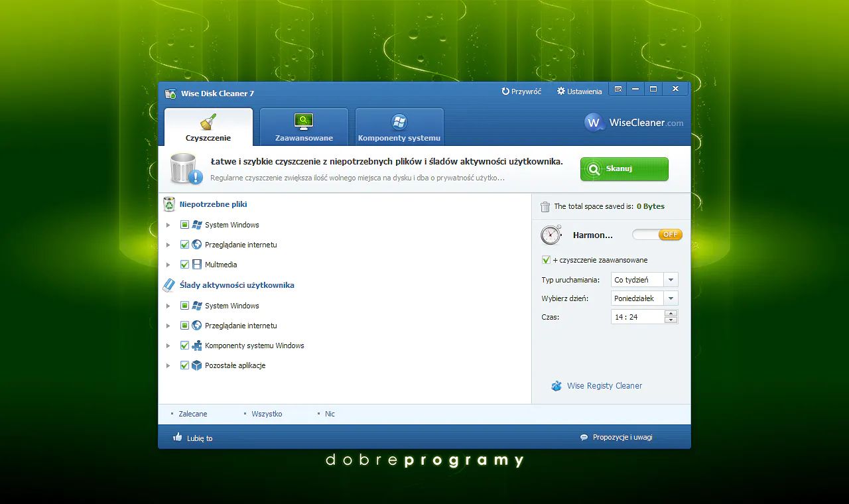Decrease the Czas time with down arrow

point(671,320)
